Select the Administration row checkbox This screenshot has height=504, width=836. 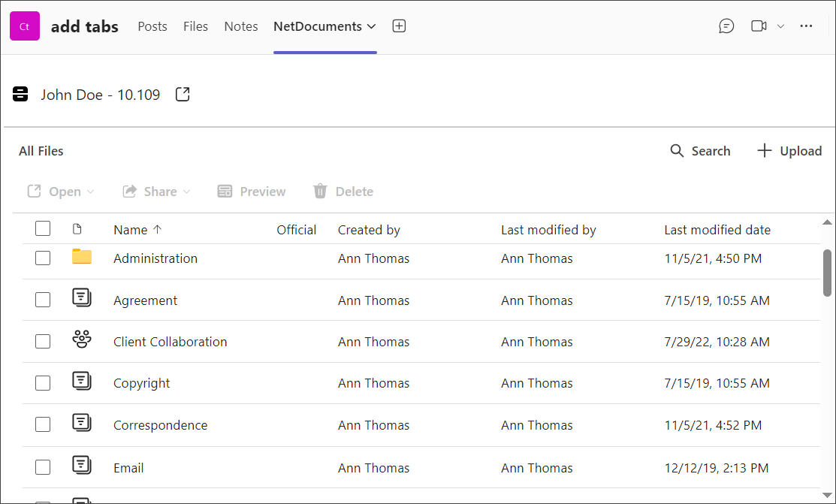43,257
